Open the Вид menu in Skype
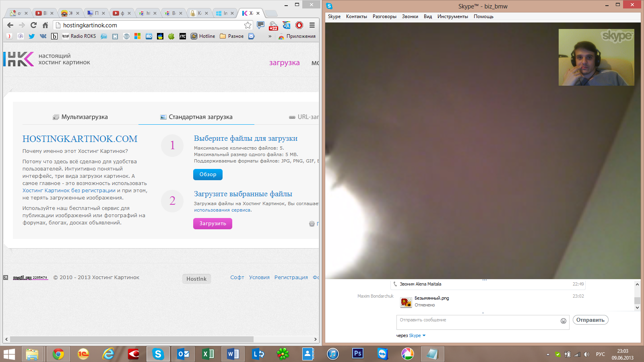 point(428,16)
